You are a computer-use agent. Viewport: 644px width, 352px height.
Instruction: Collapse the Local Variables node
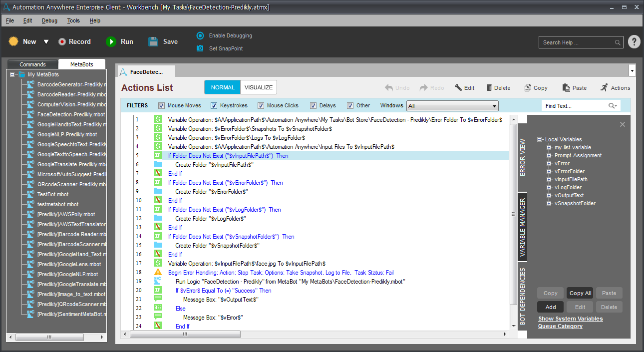pyautogui.click(x=540, y=140)
